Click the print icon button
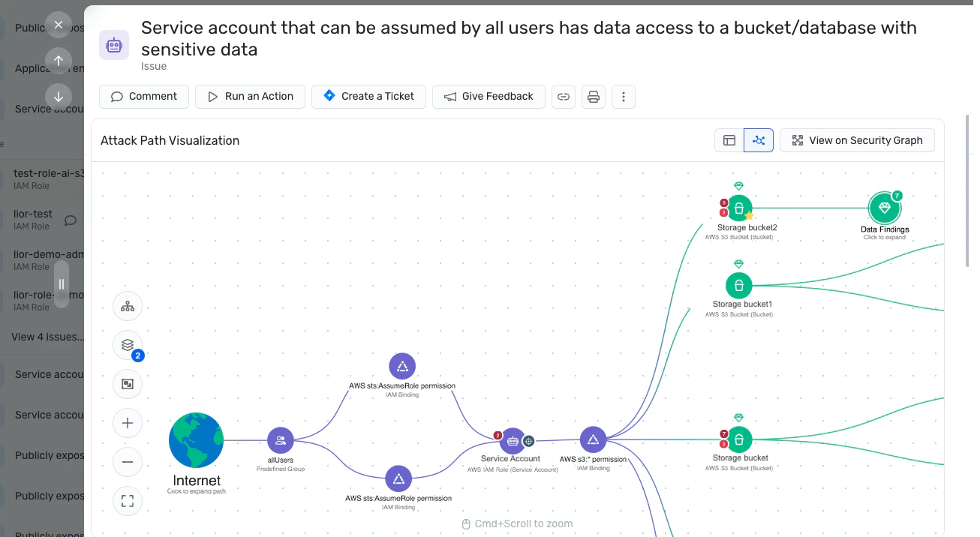 [x=594, y=96]
